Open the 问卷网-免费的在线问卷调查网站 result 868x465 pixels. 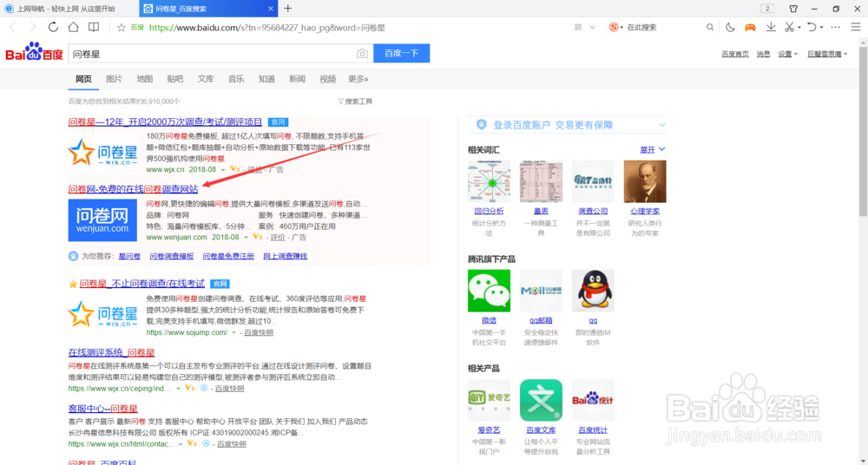(133, 189)
